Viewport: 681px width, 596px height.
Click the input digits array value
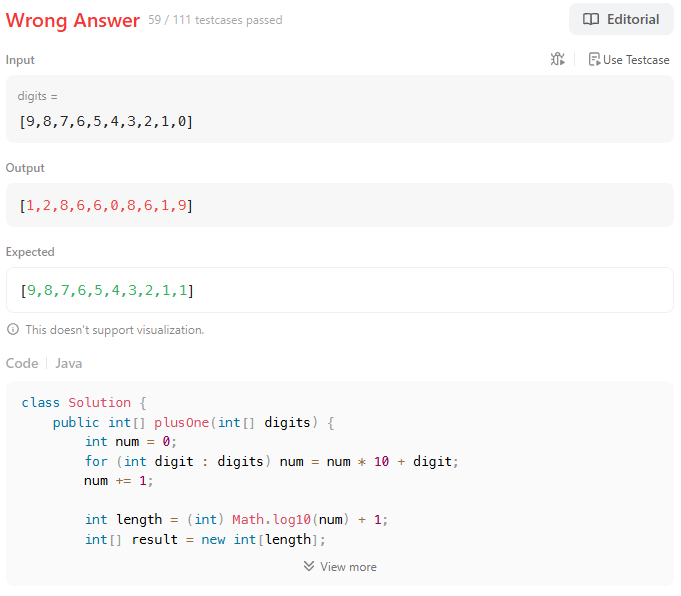pos(106,121)
